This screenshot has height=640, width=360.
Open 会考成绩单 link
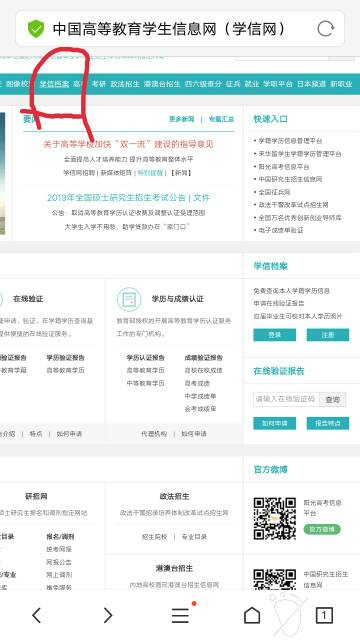pyautogui.click(x=200, y=409)
